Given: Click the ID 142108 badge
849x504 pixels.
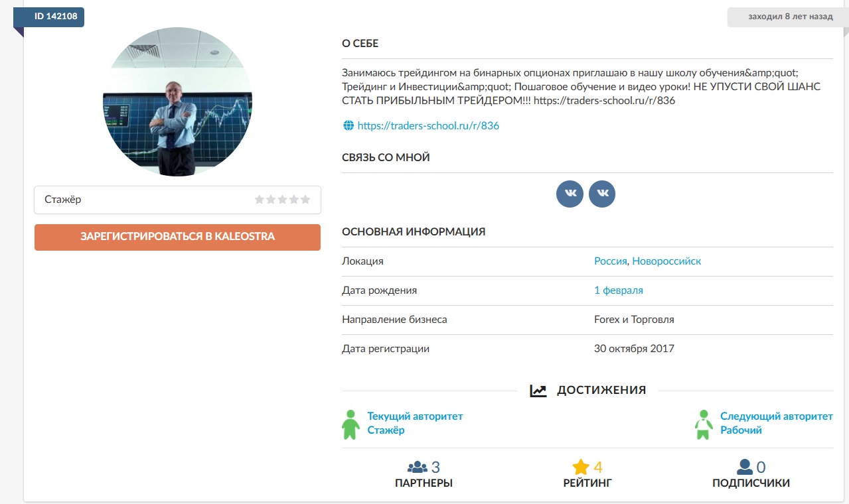Looking at the screenshot, I should coord(54,17).
